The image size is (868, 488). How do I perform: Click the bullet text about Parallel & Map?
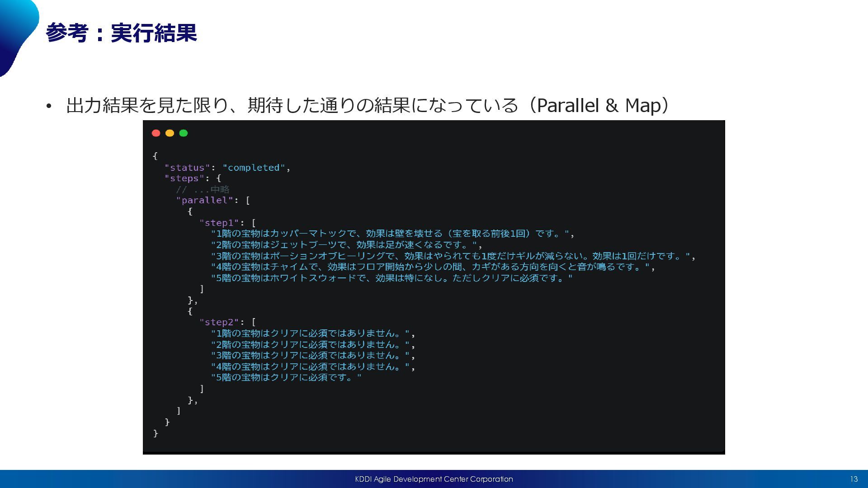click(x=367, y=105)
